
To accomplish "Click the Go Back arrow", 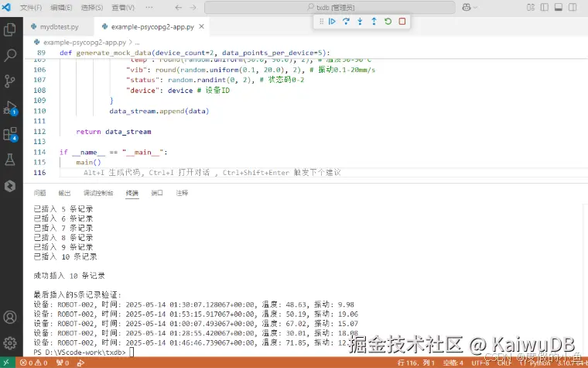I will tap(179, 8).
